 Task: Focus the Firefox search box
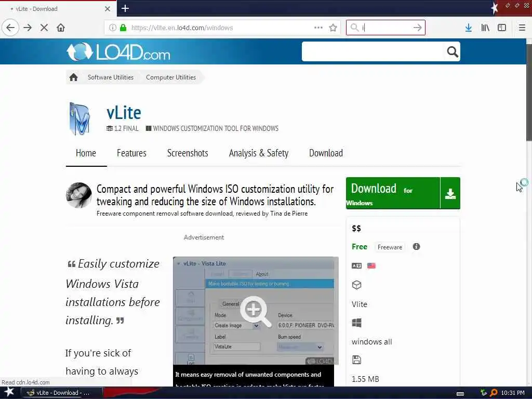tap(385, 28)
